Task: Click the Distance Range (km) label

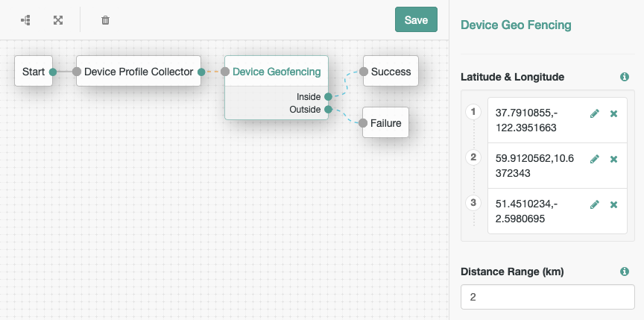Action: coord(512,272)
